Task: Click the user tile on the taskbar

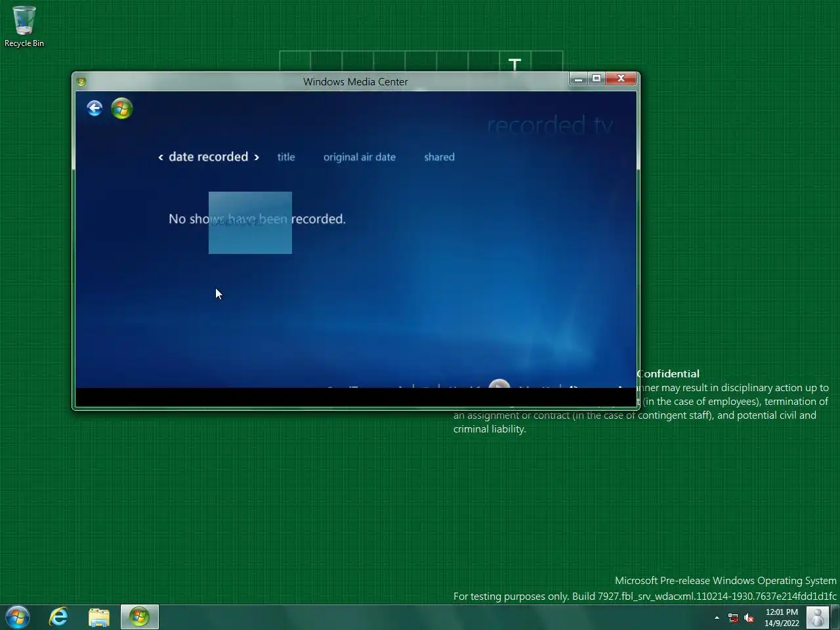Action: 818,618
